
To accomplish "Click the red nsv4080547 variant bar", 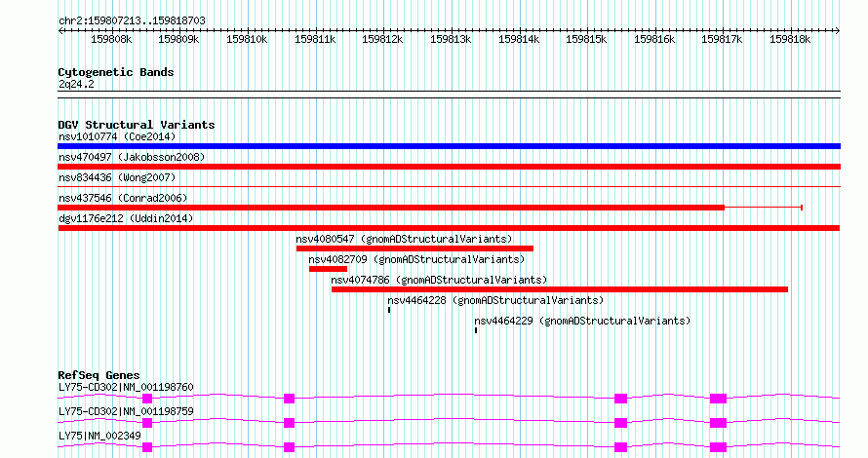I will pos(414,248).
